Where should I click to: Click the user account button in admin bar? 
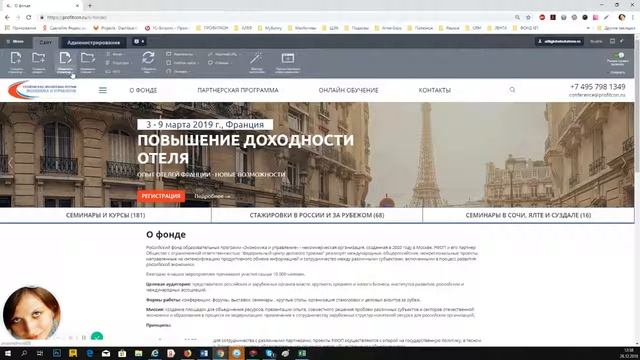point(559,41)
